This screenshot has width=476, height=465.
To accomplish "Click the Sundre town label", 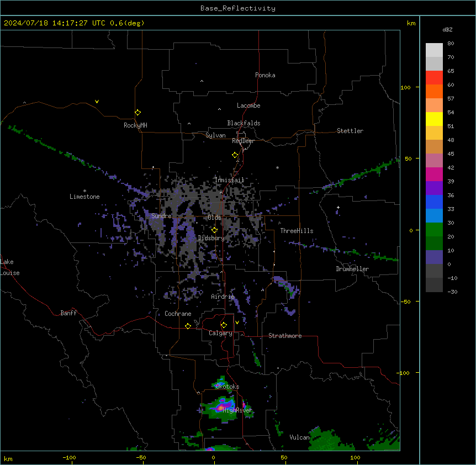I will (x=161, y=216).
